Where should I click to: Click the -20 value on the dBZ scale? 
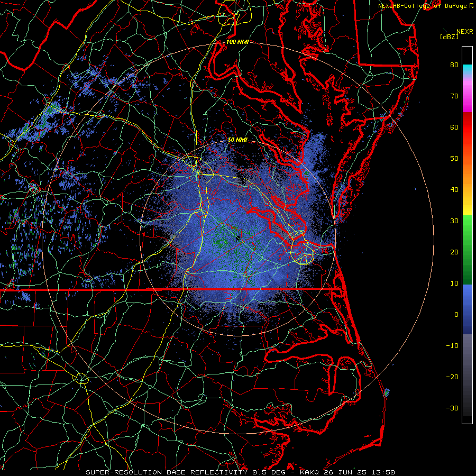coord(452,377)
